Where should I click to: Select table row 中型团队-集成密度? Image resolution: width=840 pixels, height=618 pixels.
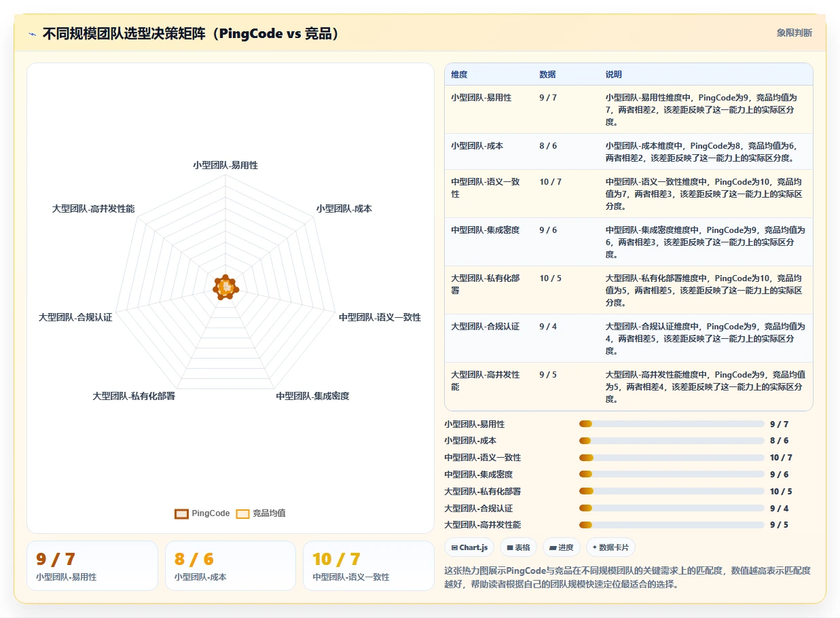tap(628, 242)
